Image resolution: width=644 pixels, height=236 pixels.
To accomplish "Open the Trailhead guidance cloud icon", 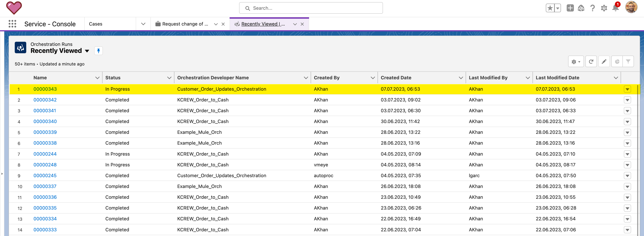I will coord(581,8).
